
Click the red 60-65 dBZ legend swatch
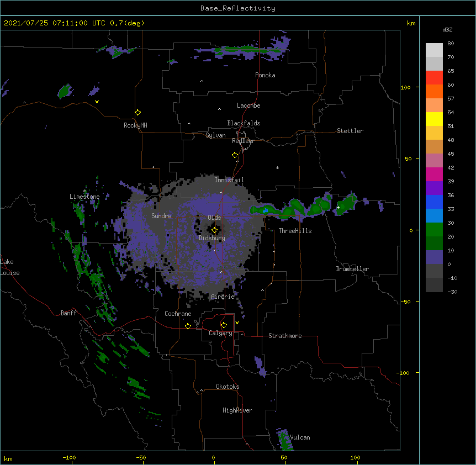(434, 78)
